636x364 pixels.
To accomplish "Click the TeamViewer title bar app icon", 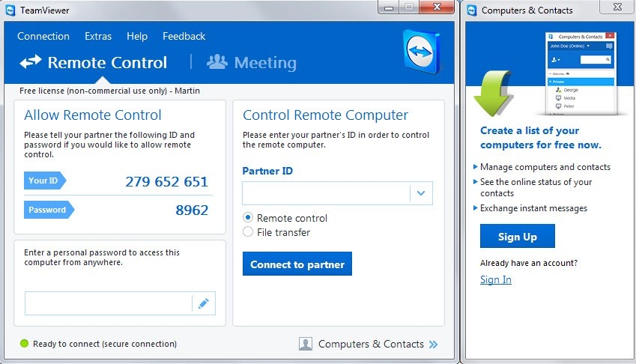I will click(x=10, y=10).
